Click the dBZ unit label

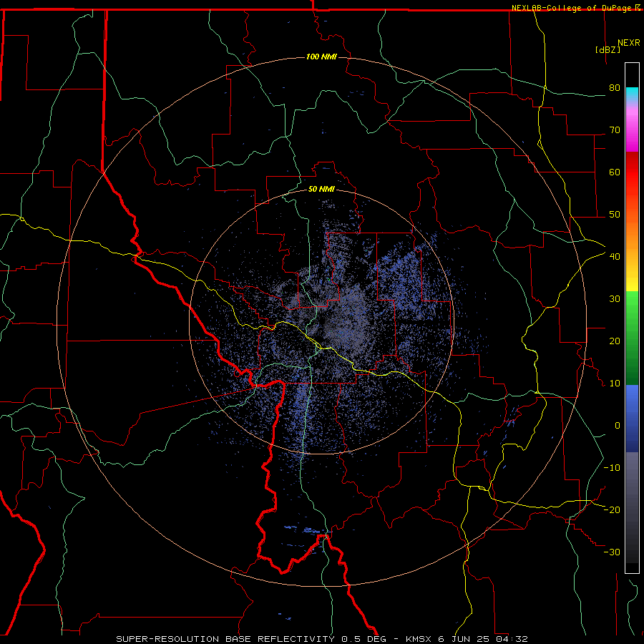[x=608, y=49]
